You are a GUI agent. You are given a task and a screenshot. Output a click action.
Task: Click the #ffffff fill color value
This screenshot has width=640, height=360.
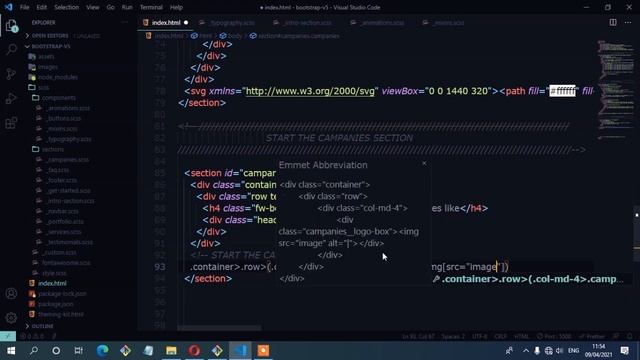coord(562,91)
